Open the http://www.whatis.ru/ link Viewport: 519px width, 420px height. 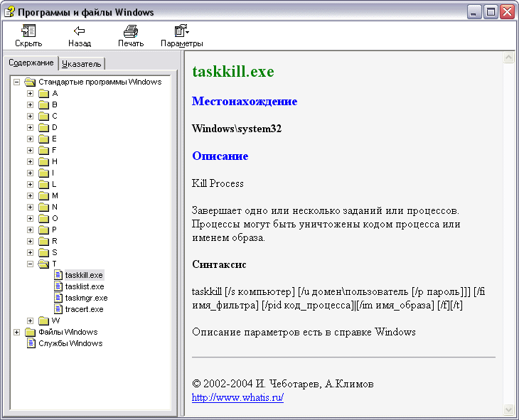tap(237, 397)
